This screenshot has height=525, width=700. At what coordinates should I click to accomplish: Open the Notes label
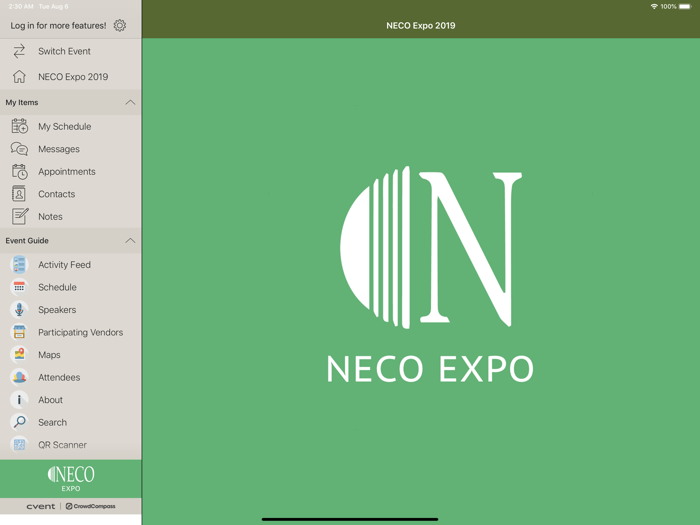pyautogui.click(x=50, y=217)
